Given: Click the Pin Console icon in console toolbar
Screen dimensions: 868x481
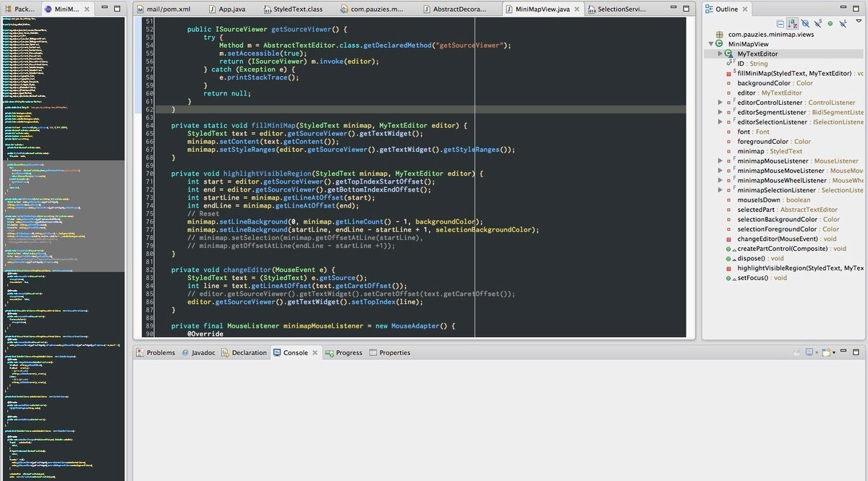Looking at the screenshot, I should click(797, 352).
